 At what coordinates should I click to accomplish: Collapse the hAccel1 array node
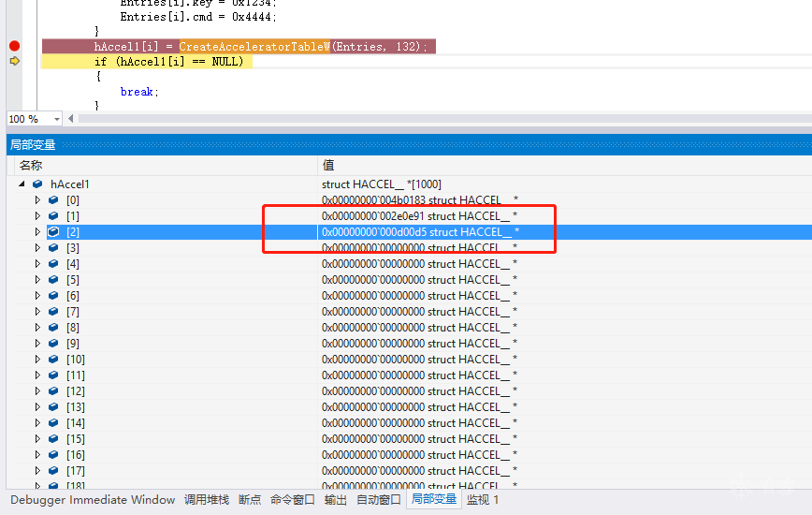22,184
